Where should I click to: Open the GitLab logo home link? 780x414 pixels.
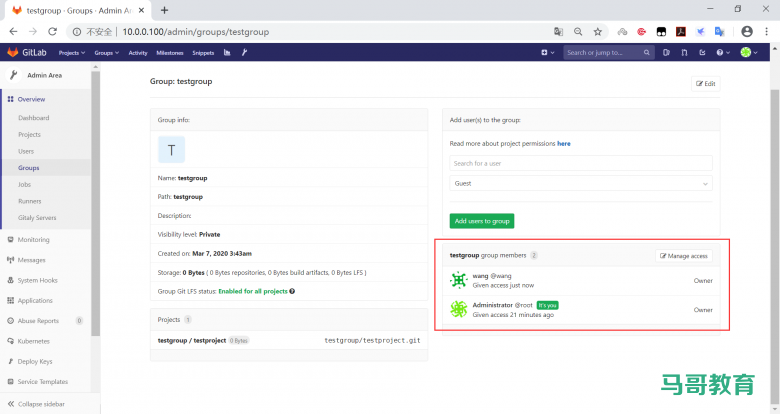tap(27, 52)
